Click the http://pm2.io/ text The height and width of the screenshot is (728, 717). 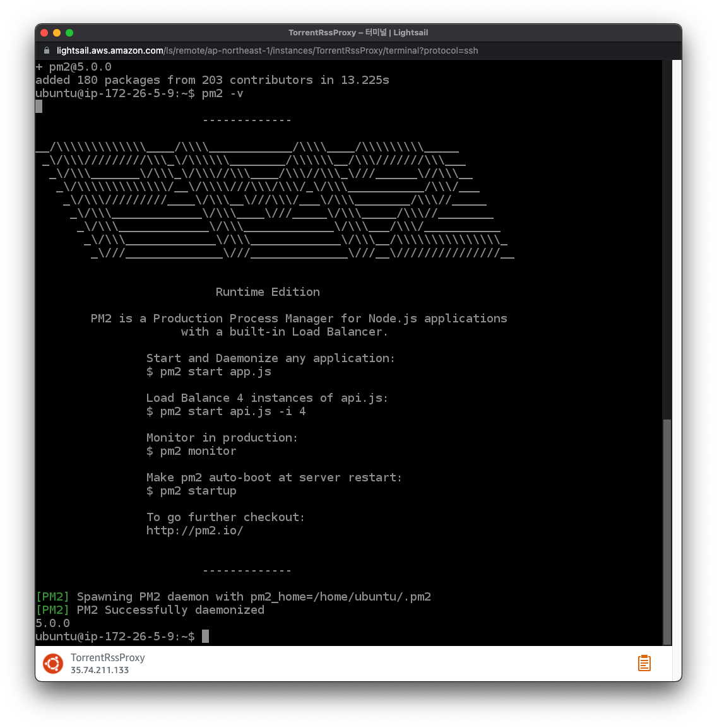[194, 530]
